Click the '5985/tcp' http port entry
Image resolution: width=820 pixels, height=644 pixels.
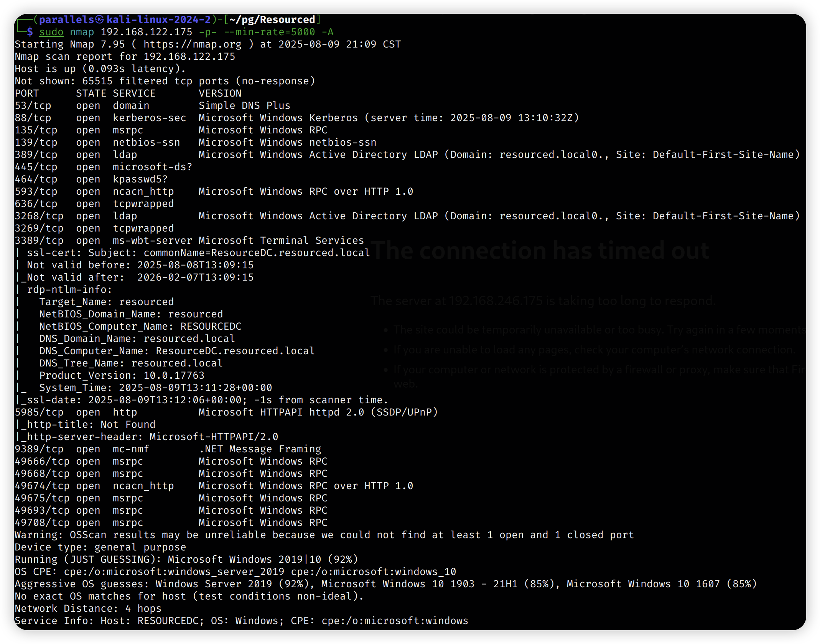(x=39, y=412)
